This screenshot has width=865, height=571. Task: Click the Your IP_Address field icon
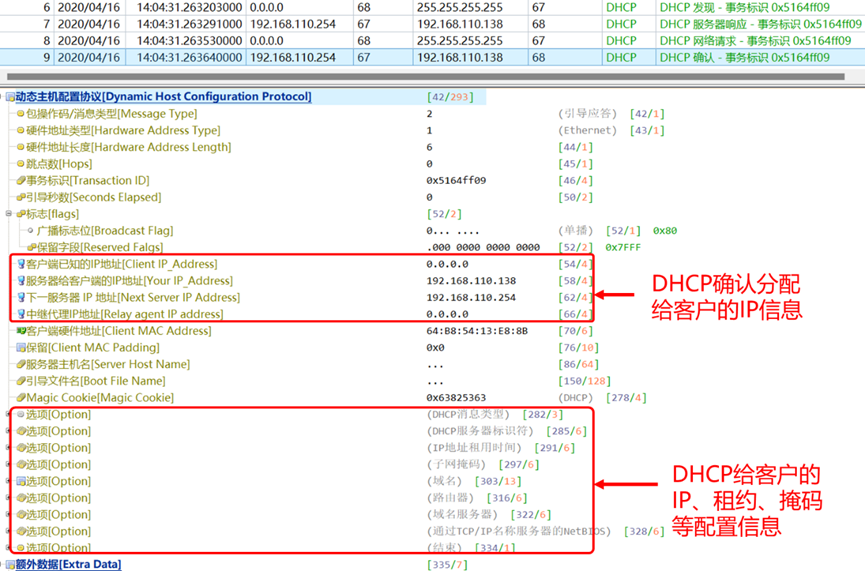click(x=21, y=281)
